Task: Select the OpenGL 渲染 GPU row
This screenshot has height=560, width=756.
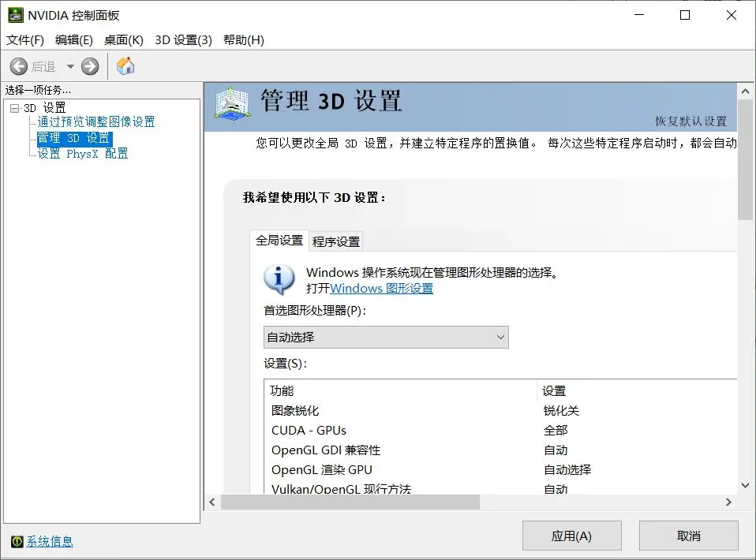Action: [500, 470]
